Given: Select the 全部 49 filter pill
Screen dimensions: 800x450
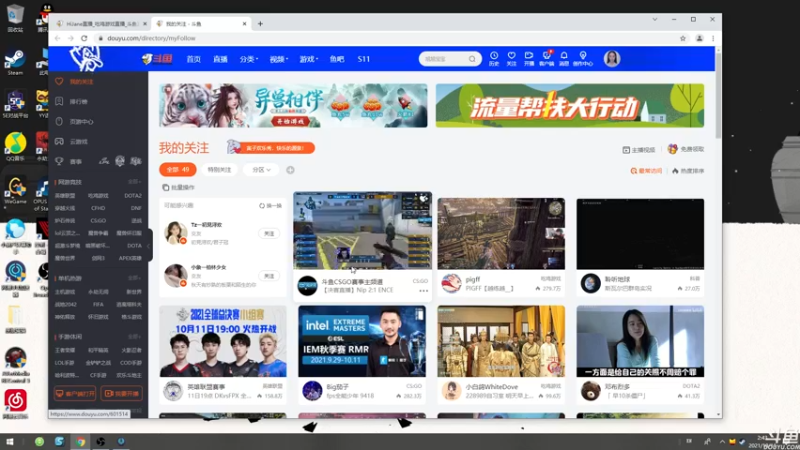Looking at the screenshot, I should click(178, 170).
